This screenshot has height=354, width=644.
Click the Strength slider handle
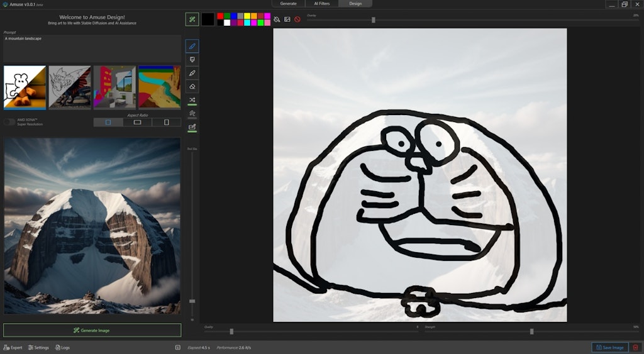(x=531, y=331)
